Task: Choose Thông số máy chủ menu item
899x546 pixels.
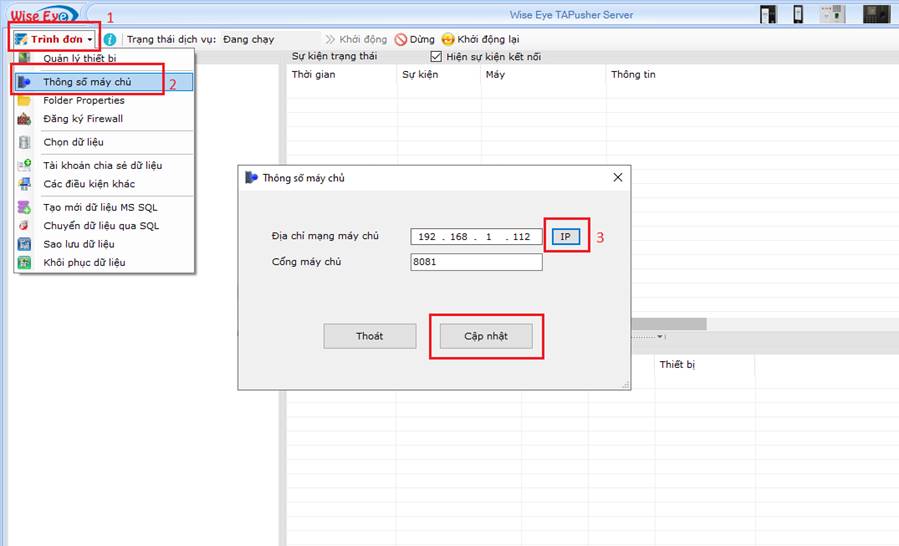Action: click(87, 82)
